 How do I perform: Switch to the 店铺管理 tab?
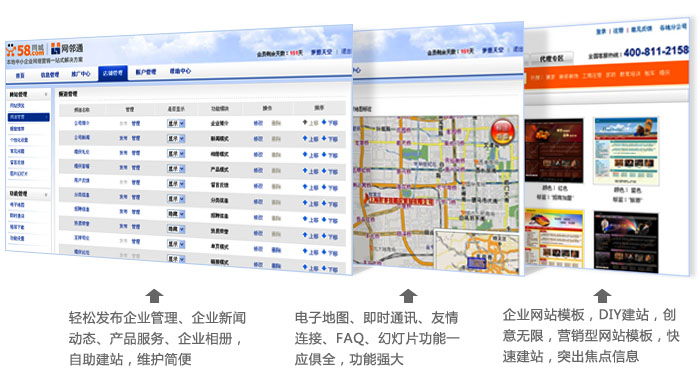(x=113, y=73)
